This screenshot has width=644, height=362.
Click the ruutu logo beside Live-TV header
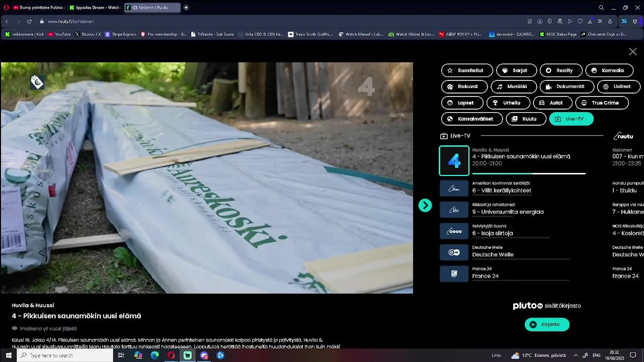pyautogui.click(x=624, y=136)
